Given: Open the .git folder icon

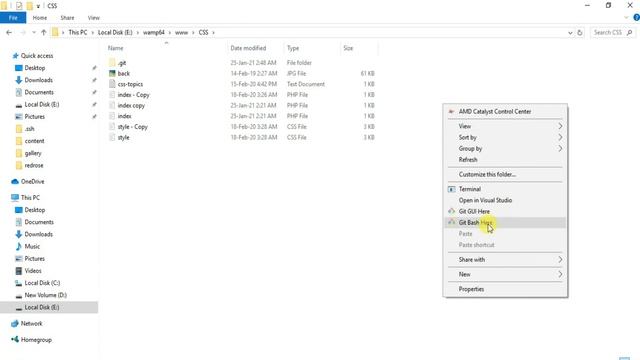Looking at the screenshot, I should (112, 63).
